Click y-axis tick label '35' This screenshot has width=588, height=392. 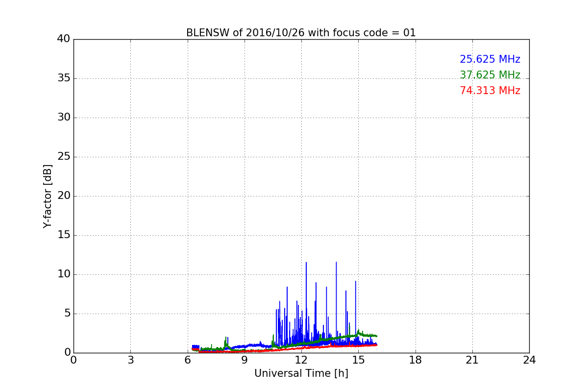tap(64, 78)
